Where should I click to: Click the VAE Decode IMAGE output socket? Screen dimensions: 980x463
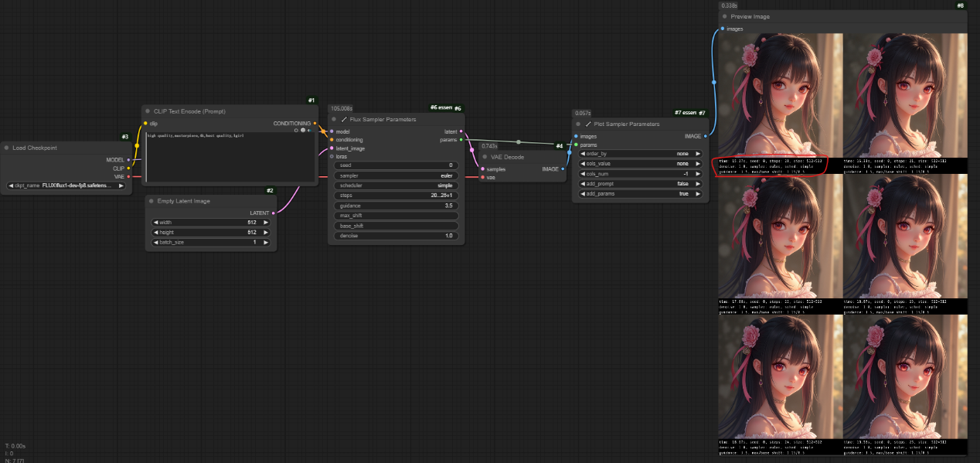563,169
